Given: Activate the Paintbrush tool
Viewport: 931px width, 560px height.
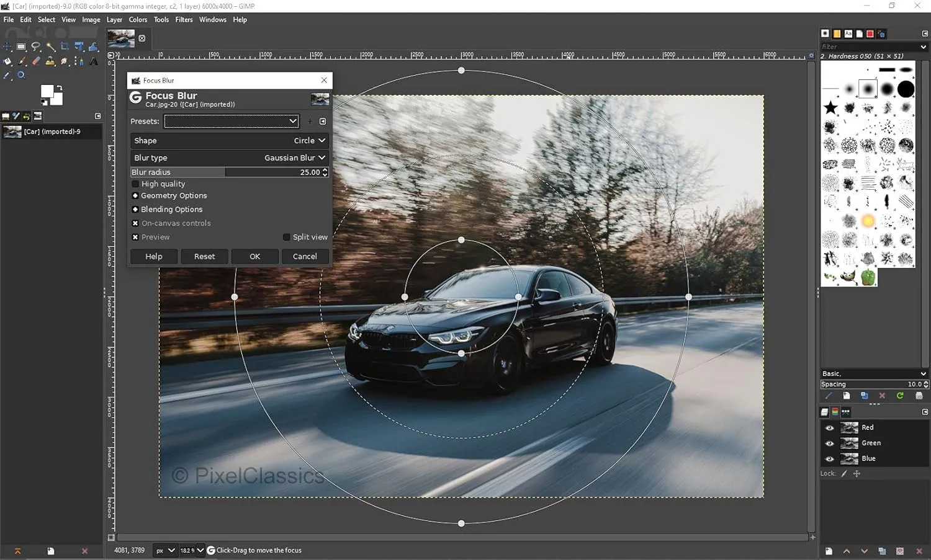Looking at the screenshot, I should tap(21, 61).
